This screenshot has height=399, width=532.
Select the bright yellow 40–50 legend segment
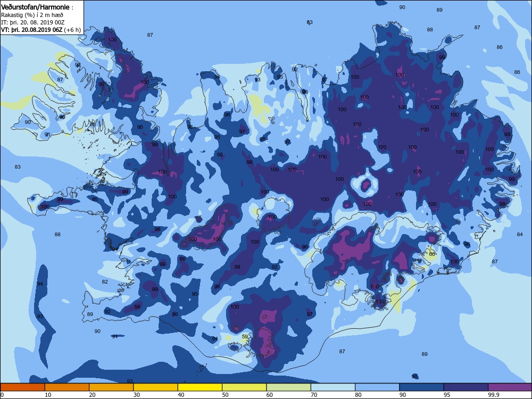point(200,387)
